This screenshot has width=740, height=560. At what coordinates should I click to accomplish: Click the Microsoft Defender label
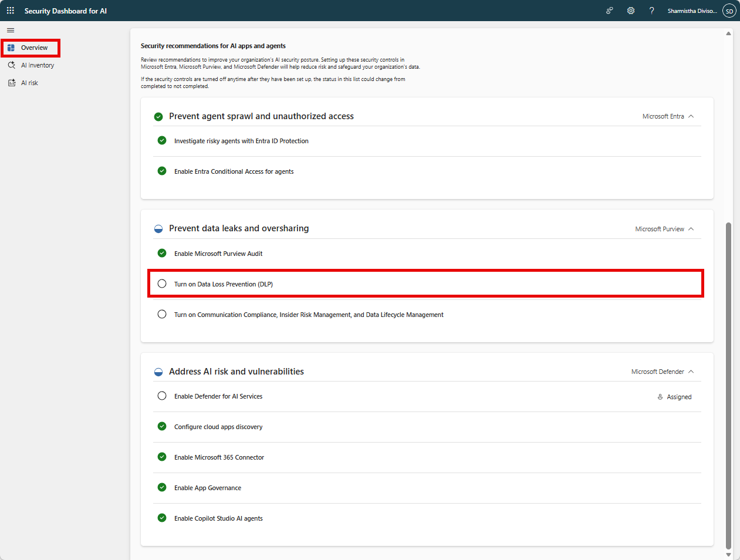point(657,372)
